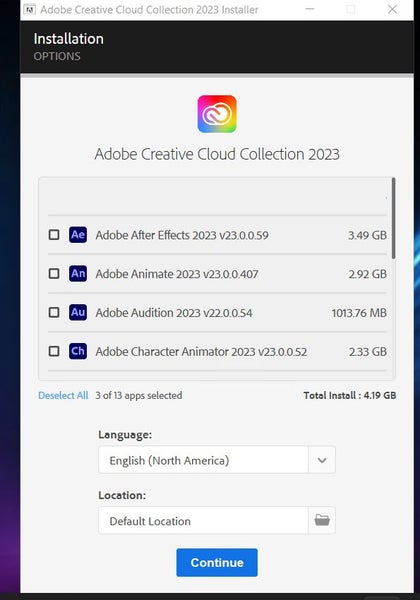Select the Adobe Audition 2023 v22.0.0.54 text

coord(174,313)
